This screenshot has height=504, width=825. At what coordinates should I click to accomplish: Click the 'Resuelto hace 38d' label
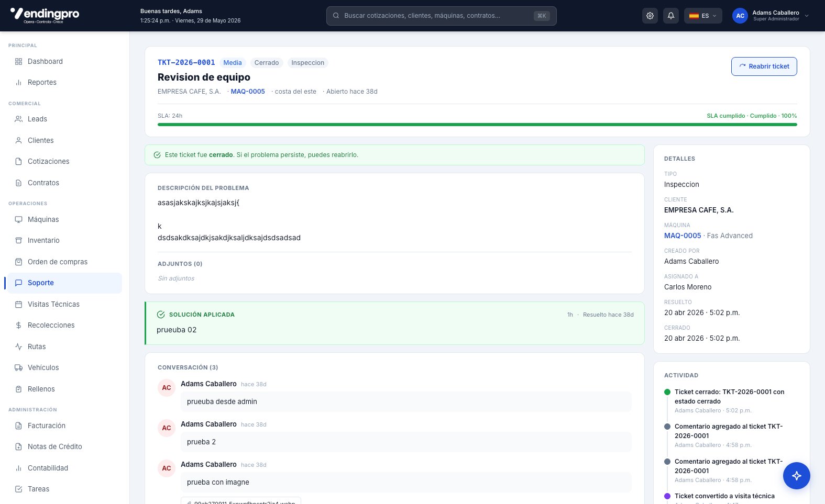[x=608, y=315]
